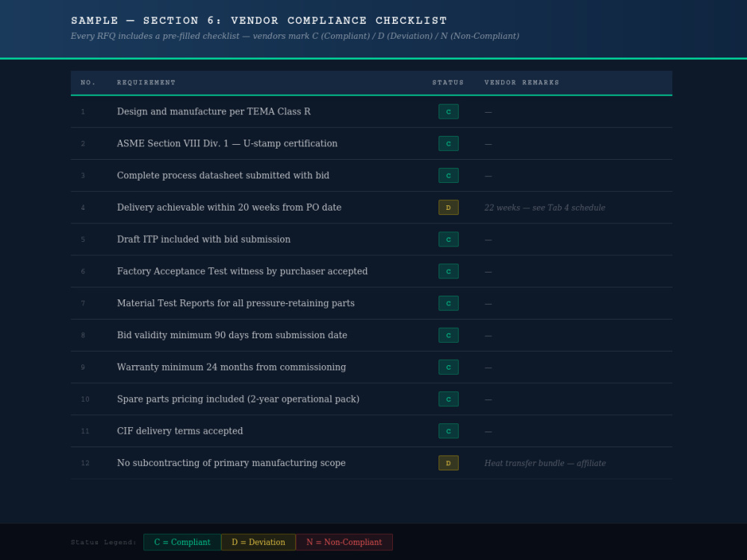747x560 pixels.
Task: Select 'ASME Section VIII Div. 1 — U-stamp certification'
Action: (227, 143)
